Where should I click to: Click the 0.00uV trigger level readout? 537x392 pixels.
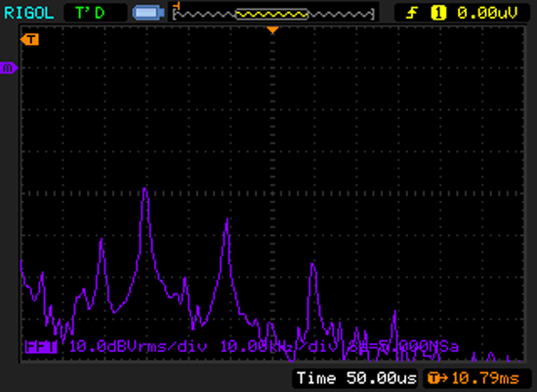487,13
